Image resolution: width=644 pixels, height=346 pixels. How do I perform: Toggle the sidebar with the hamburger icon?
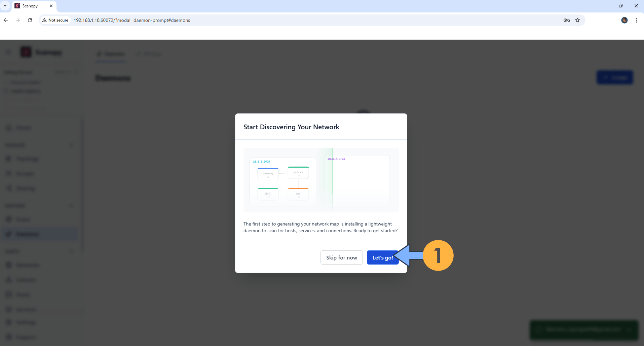pyautogui.click(x=8, y=51)
